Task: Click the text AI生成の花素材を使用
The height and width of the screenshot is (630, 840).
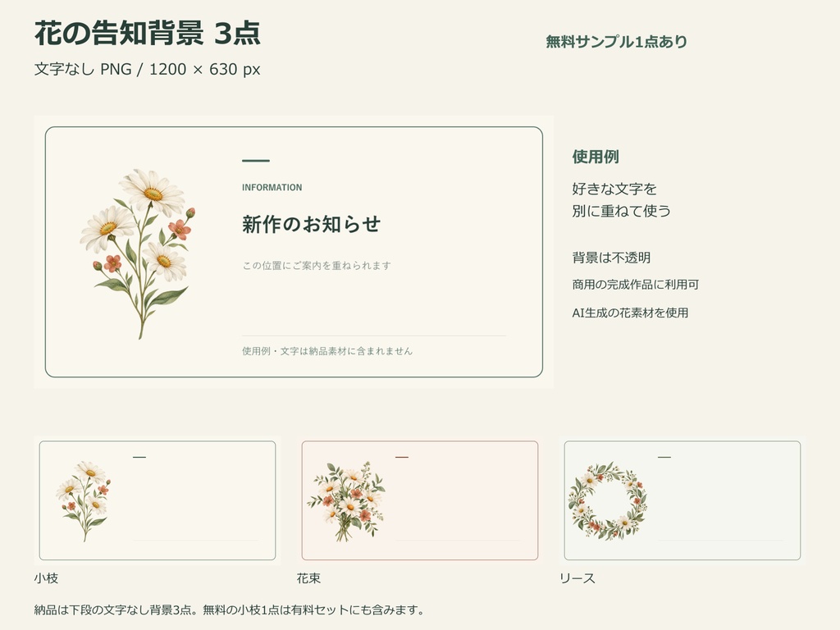Action: (x=630, y=313)
